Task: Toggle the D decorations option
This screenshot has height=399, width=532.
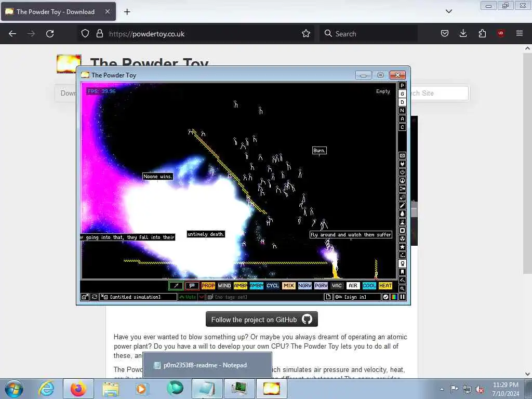Action: click(x=402, y=102)
